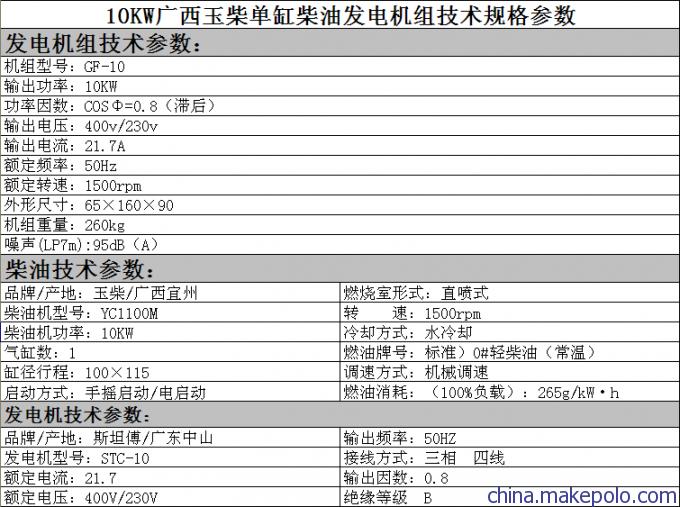Select the cell '柴油机功率: 10KW'

point(170,332)
